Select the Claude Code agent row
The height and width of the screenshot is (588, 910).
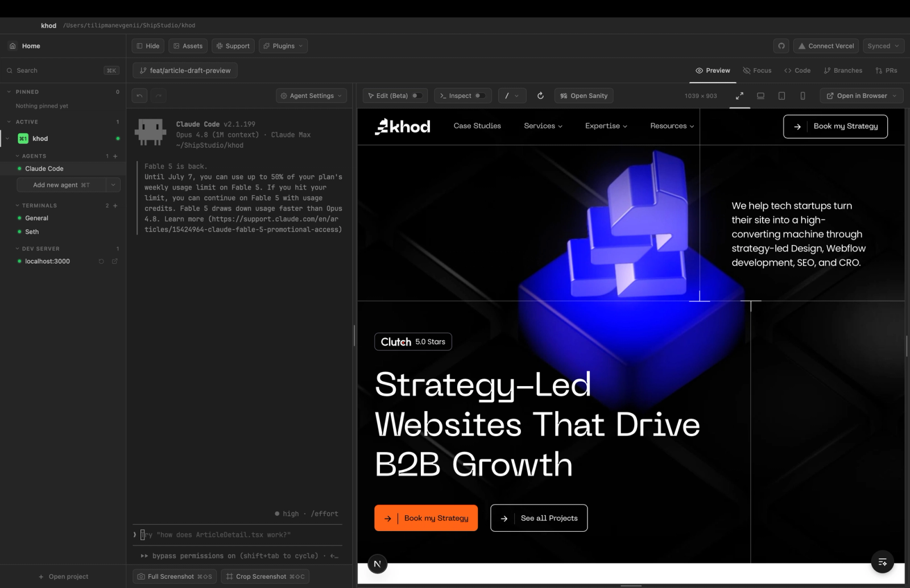point(63,169)
